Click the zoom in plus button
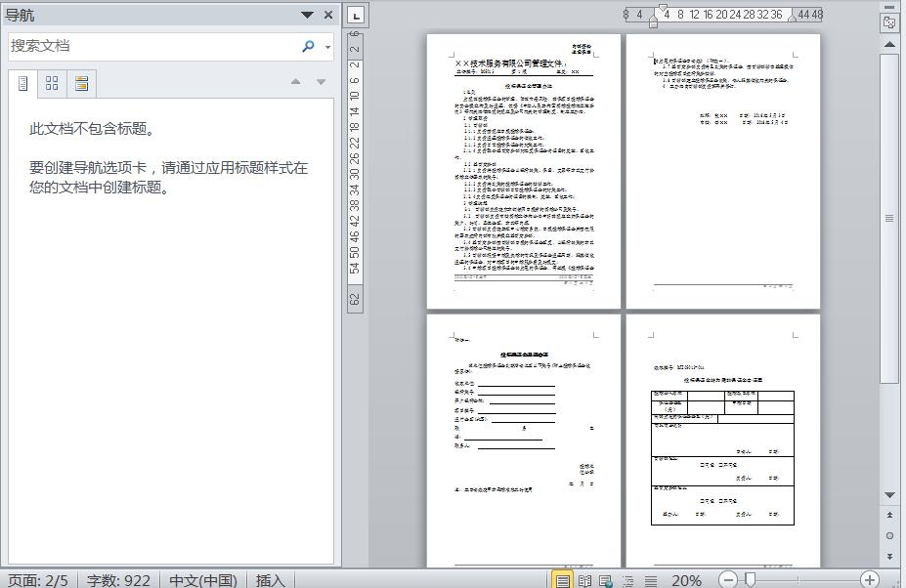This screenshot has width=906, height=588. click(x=869, y=580)
